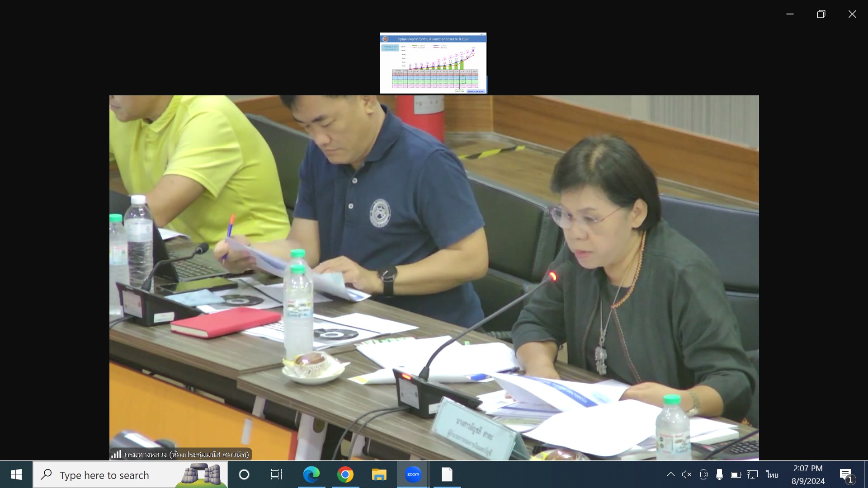
Task: Unmute the system volume speaker icon
Action: click(x=687, y=474)
